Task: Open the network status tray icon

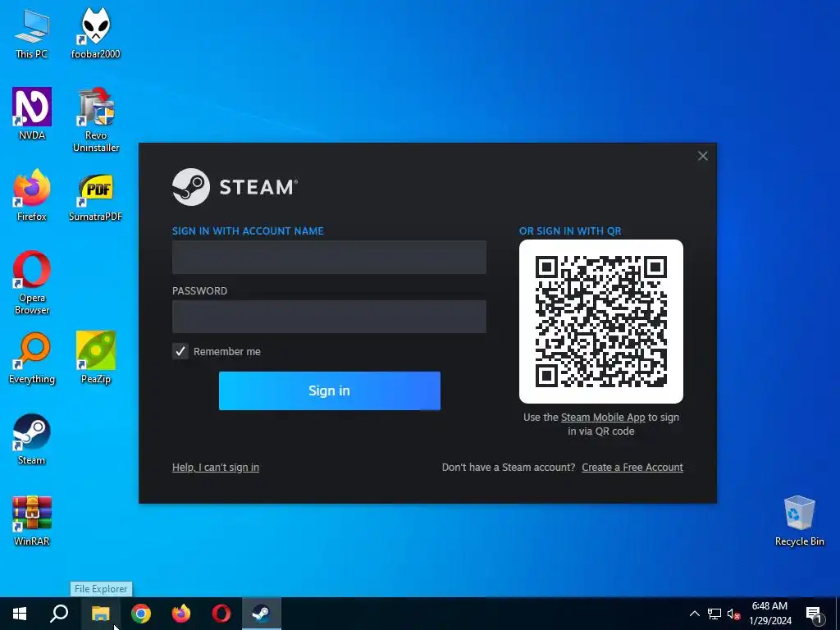Action: pos(714,614)
